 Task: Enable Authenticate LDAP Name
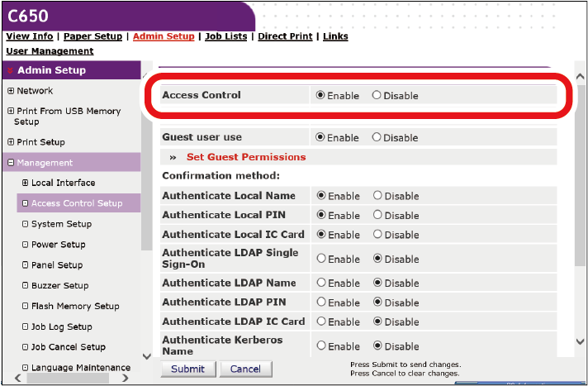[321, 284]
